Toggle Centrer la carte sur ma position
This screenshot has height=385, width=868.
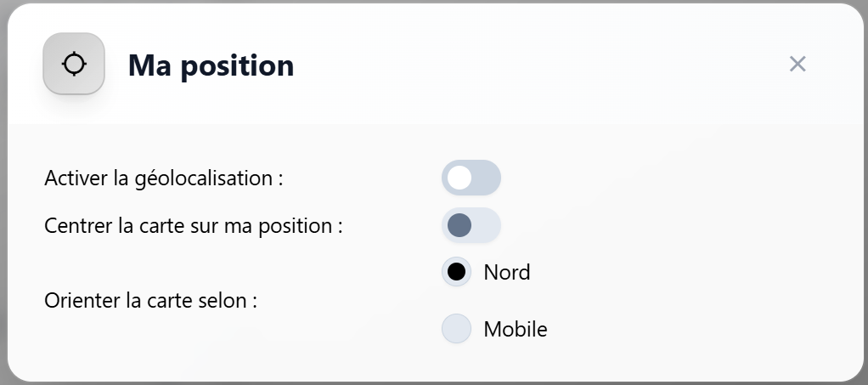(471, 225)
